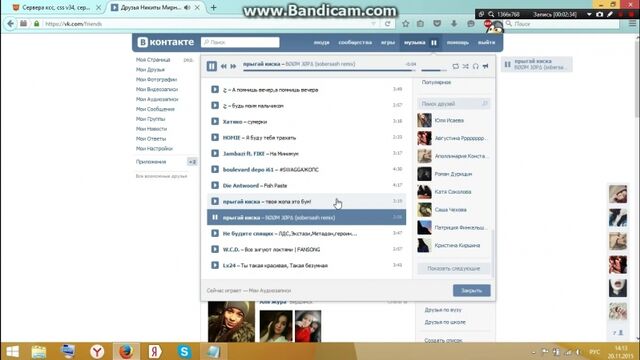Click the headphones recommendations icon

coord(476,66)
